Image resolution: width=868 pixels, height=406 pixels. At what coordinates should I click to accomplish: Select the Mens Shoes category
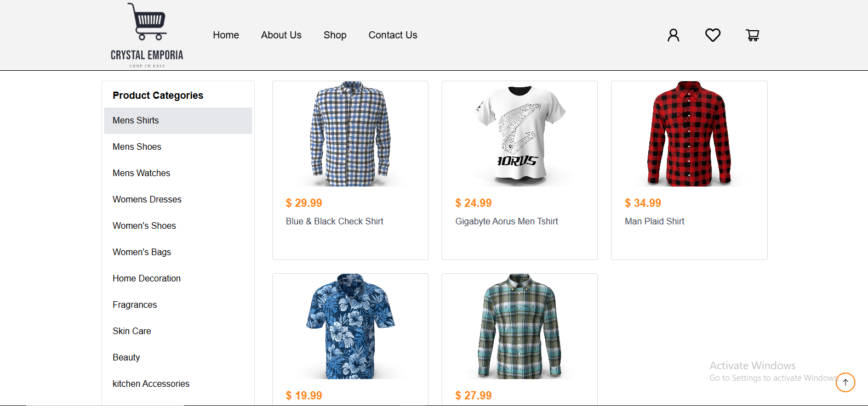[178, 147]
